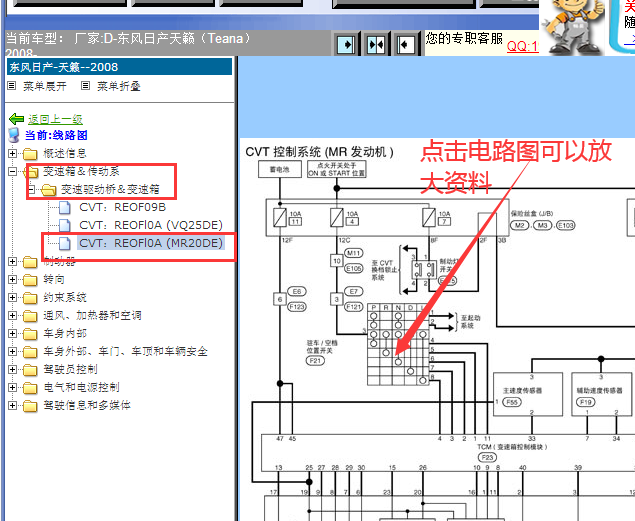Select the 变速驱动桥&变速箱 folder
Image resolution: width=635 pixels, height=521 pixels.
coord(110,189)
